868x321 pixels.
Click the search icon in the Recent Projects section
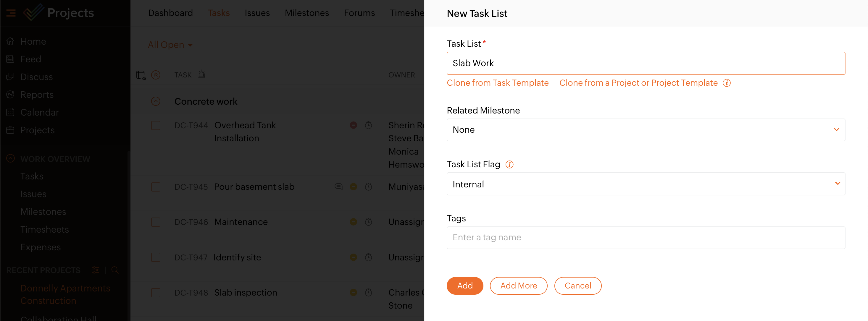(114, 270)
